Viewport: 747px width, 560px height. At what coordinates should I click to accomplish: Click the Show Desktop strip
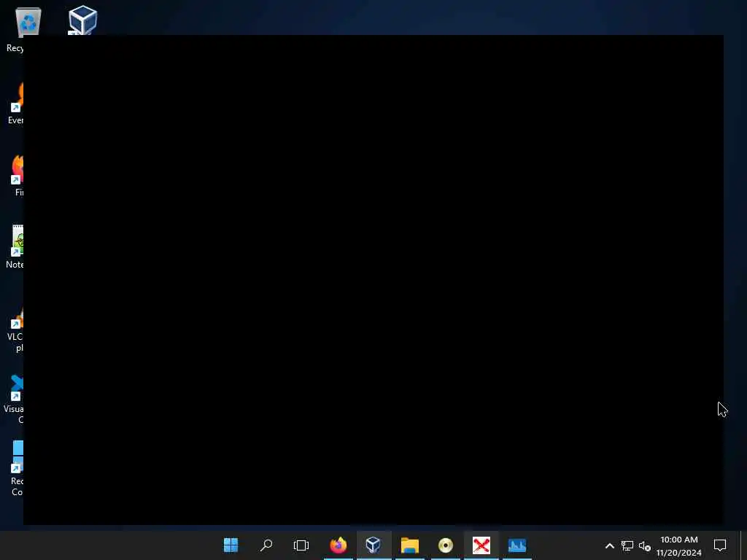click(x=743, y=545)
